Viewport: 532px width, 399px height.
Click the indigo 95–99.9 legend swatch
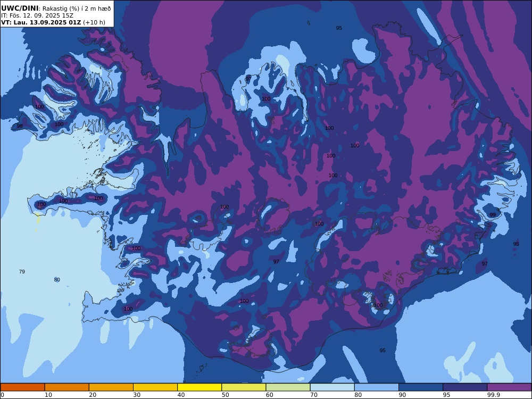[465, 387]
